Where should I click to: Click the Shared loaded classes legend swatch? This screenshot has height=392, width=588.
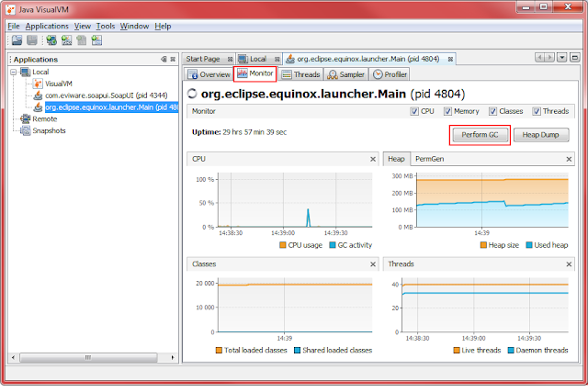[298, 350]
